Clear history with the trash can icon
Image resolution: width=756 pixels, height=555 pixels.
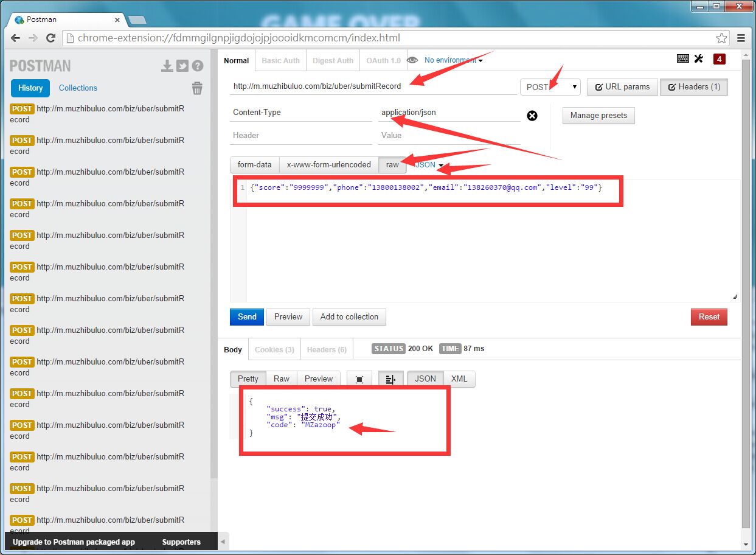click(x=197, y=88)
